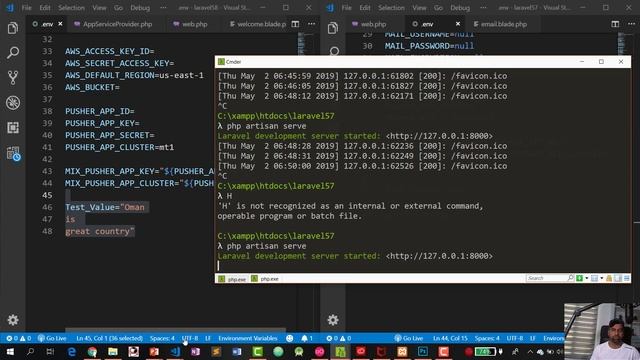The image size is (640, 360).
Task: Change UTF-8 encoding in left status bar
Action: coord(190,338)
